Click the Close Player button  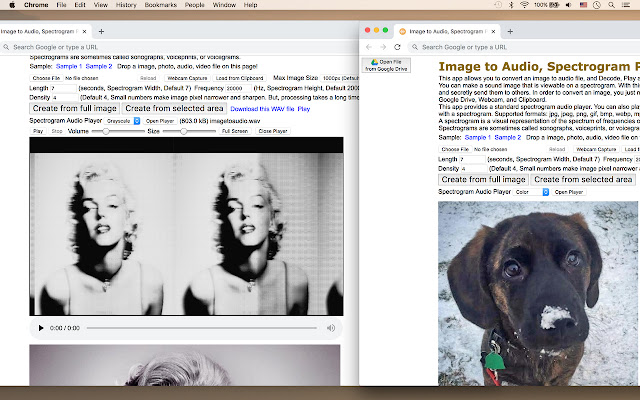(x=273, y=131)
